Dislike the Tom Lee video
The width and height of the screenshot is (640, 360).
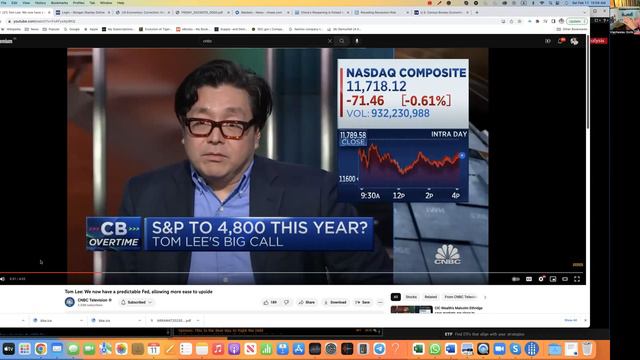[287, 302]
